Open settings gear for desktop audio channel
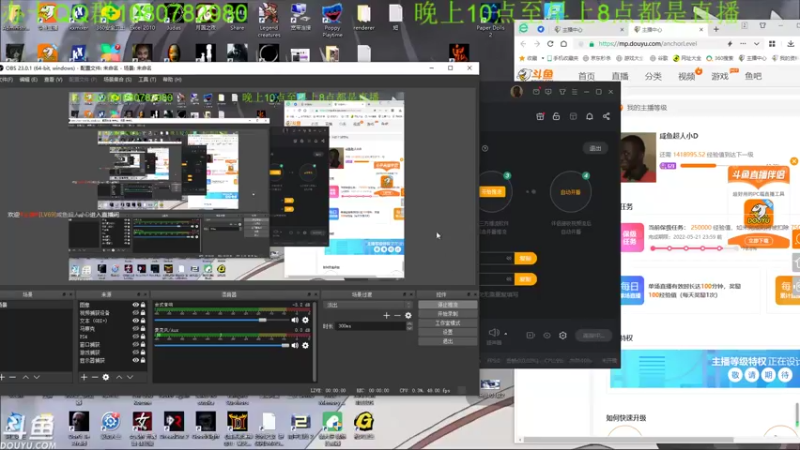The width and height of the screenshot is (800, 450). 305,320
